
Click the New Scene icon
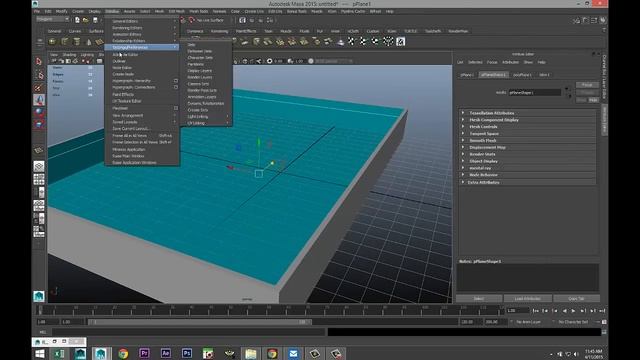tap(77, 20)
